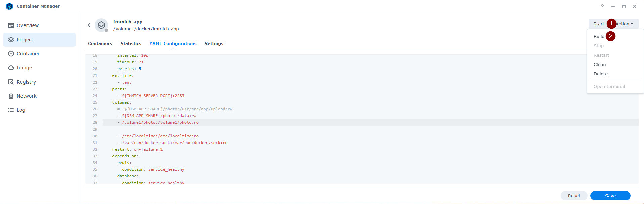Go back using the left chevron arrow
644x204 pixels.
tap(89, 25)
